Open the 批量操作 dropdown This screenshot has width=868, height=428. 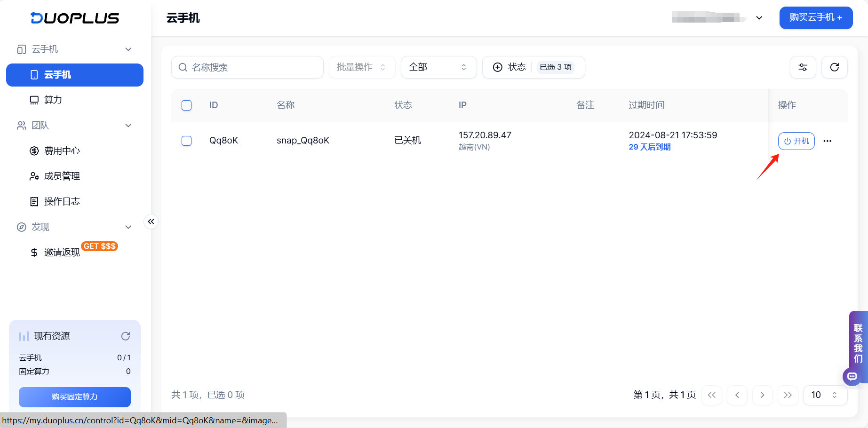click(362, 67)
